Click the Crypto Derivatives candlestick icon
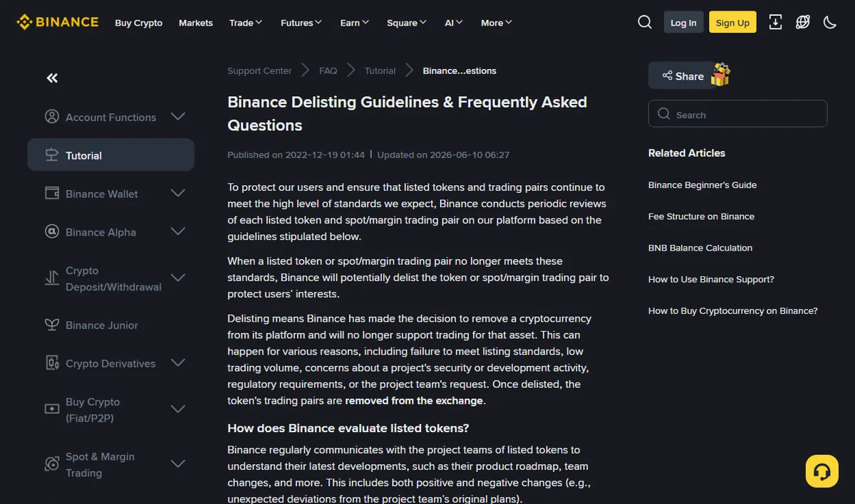 51,364
